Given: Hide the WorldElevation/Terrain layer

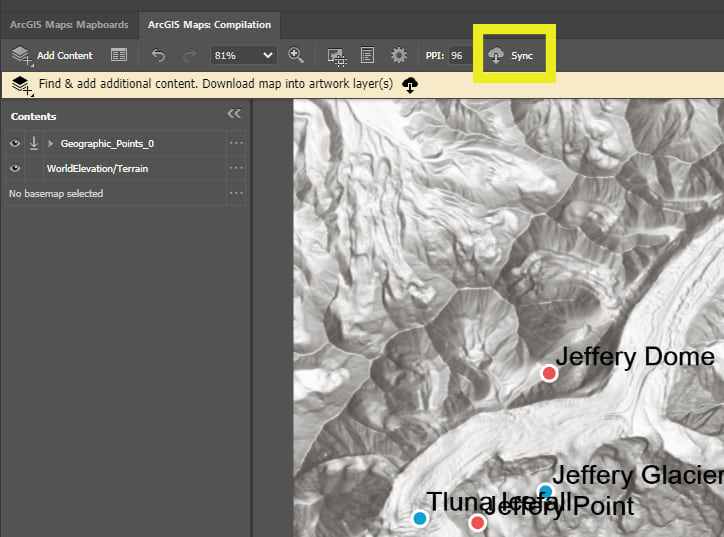Looking at the screenshot, I should pyautogui.click(x=15, y=168).
